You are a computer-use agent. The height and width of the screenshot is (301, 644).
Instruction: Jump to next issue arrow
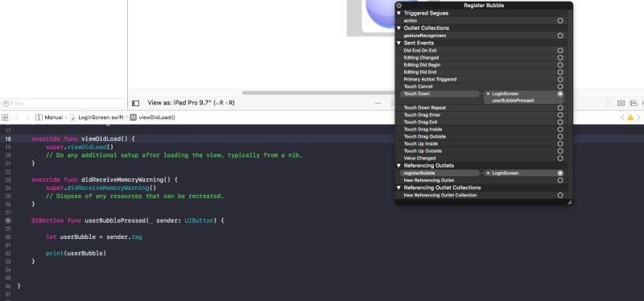tap(639, 118)
